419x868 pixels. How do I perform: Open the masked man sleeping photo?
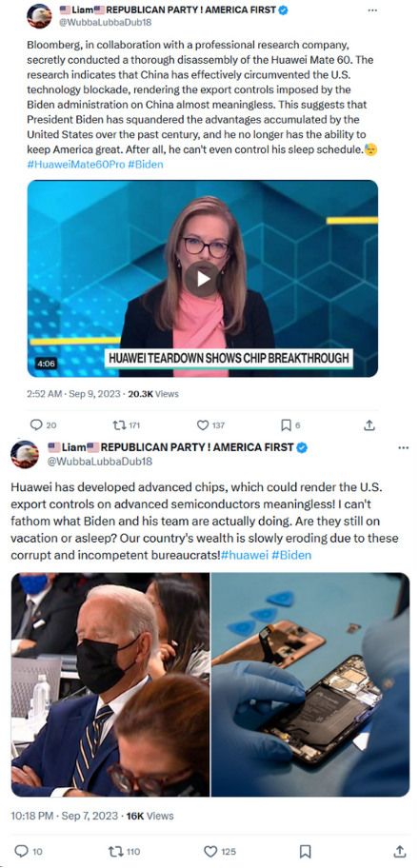click(x=110, y=684)
